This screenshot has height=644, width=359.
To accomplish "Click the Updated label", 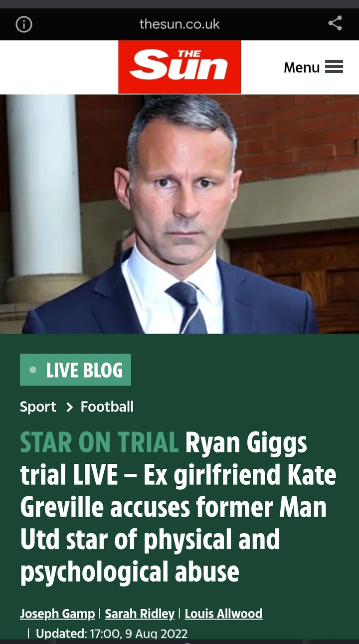I will pyautogui.click(x=61, y=634).
